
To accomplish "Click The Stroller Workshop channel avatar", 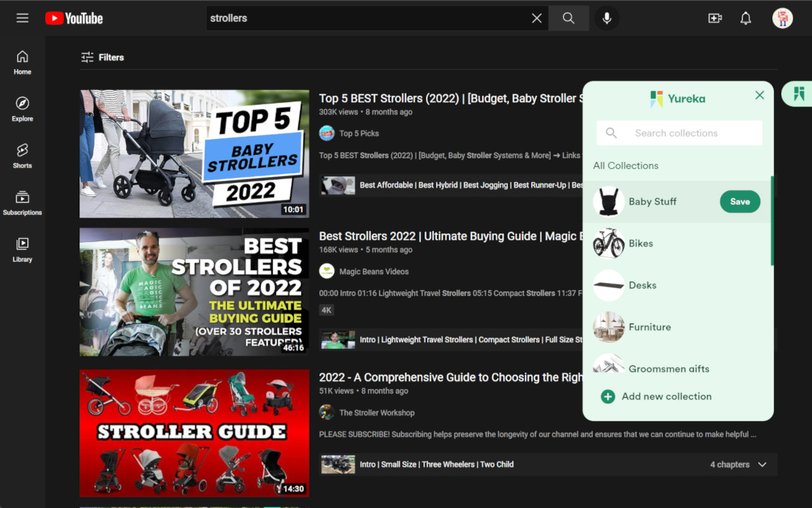I will 327,413.
